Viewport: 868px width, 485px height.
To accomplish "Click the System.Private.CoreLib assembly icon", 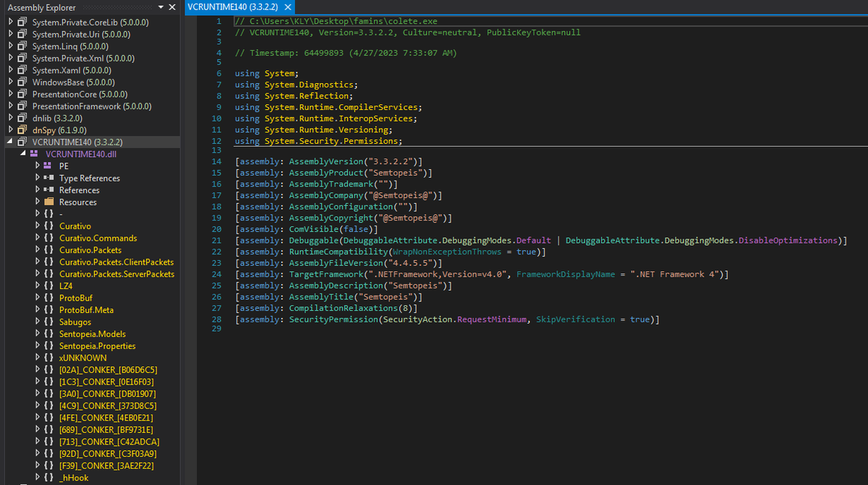I will click(x=22, y=22).
